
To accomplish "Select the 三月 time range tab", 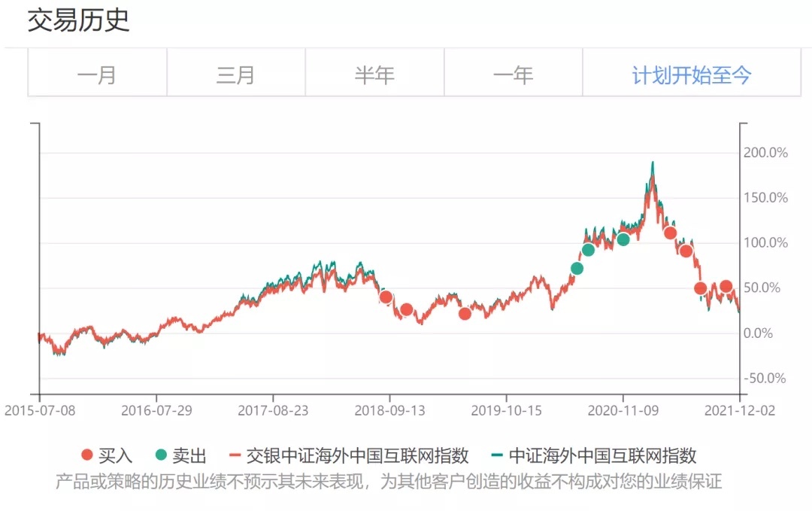I will (x=235, y=75).
